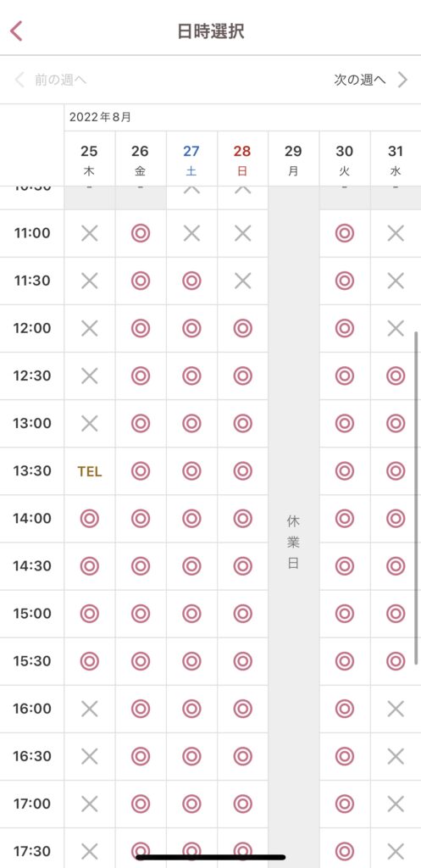Tap the TEL slot on Thursday 13:30

click(x=90, y=471)
